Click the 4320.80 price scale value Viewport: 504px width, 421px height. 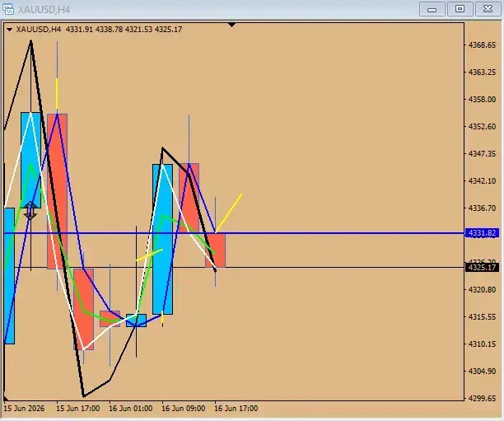pyautogui.click(x=482, y=289)
